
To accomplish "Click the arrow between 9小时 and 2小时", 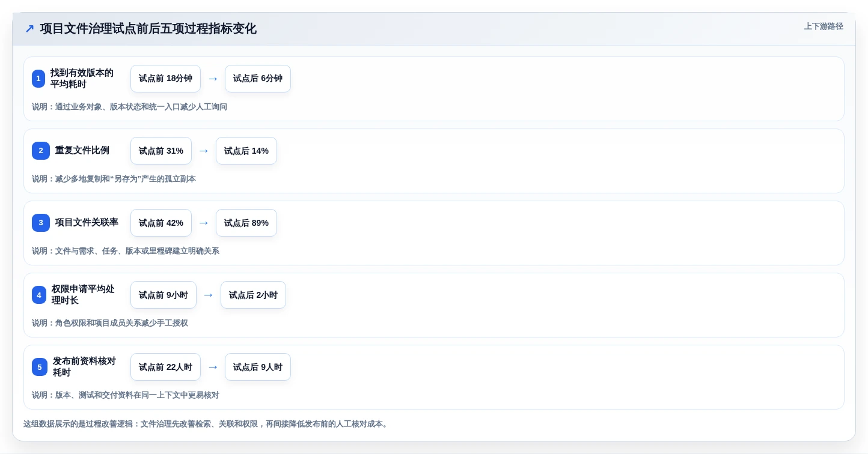I will [x=209, y=295].
